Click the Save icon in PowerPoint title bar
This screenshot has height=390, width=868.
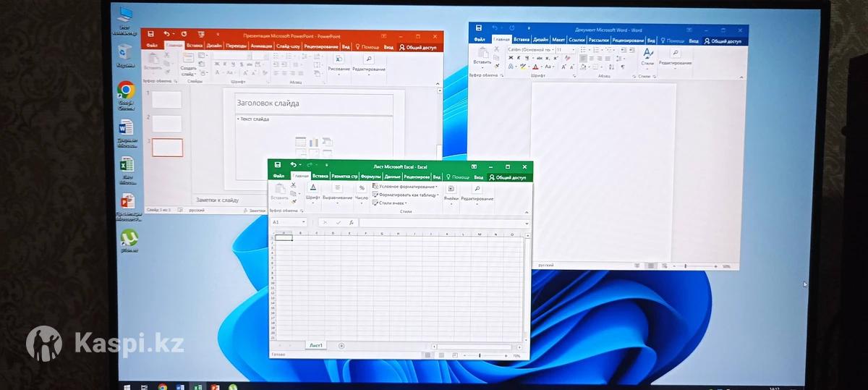pos(151,34)
